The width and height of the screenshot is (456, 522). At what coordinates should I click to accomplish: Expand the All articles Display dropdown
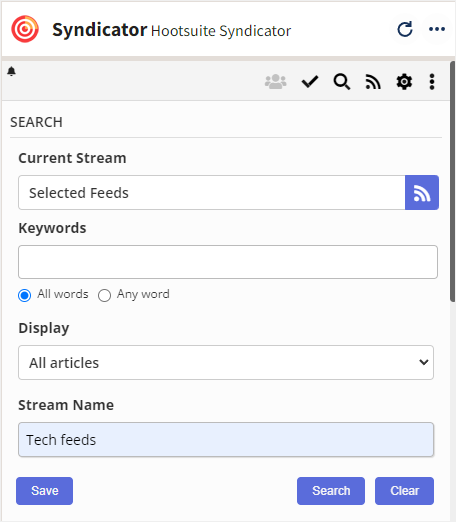pos(226,362)
